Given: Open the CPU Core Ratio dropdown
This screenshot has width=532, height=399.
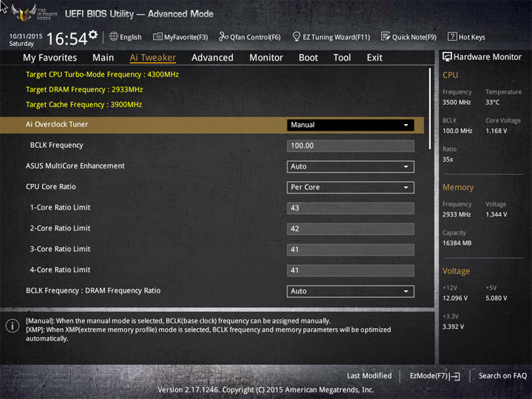Looking at the screenshot, I should [350, 187].
